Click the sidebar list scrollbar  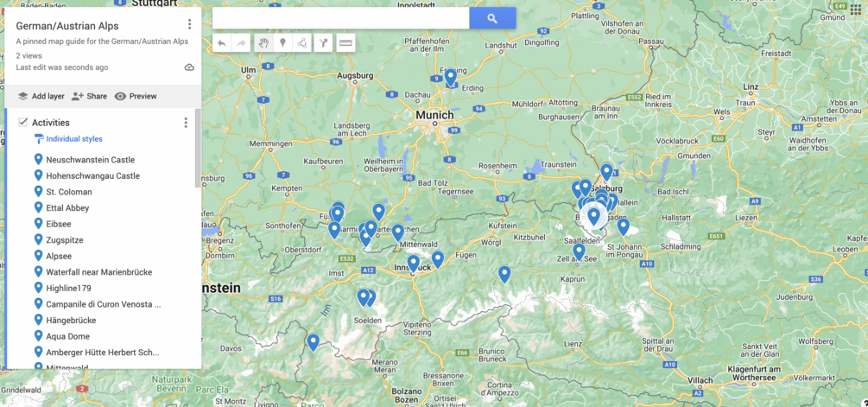(x=198, y=149)
